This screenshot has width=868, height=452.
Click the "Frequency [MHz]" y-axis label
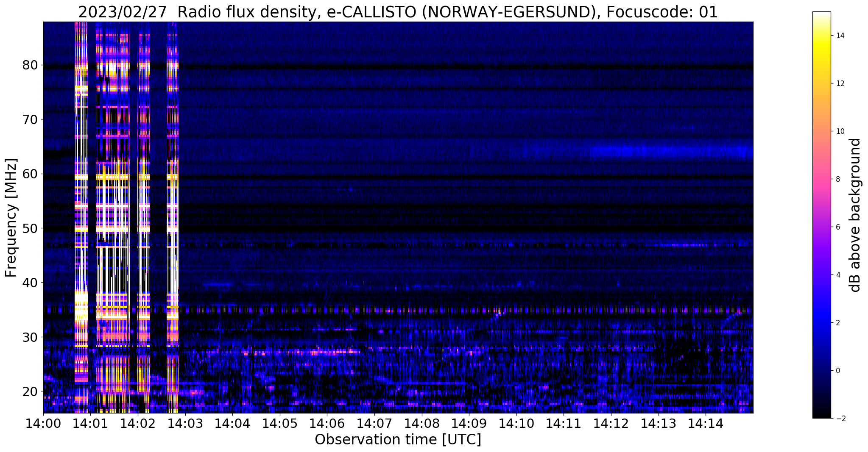(11, 218)
